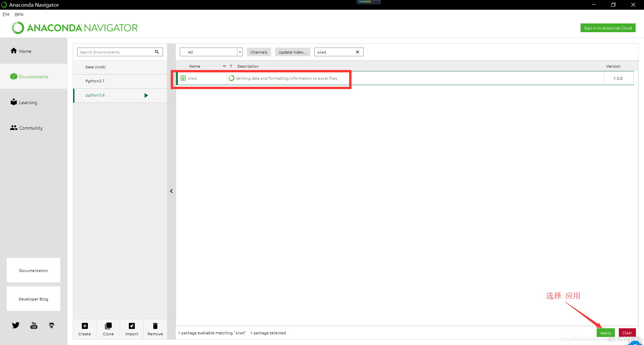Clear the xlwt package search with X

click(358, 52)
